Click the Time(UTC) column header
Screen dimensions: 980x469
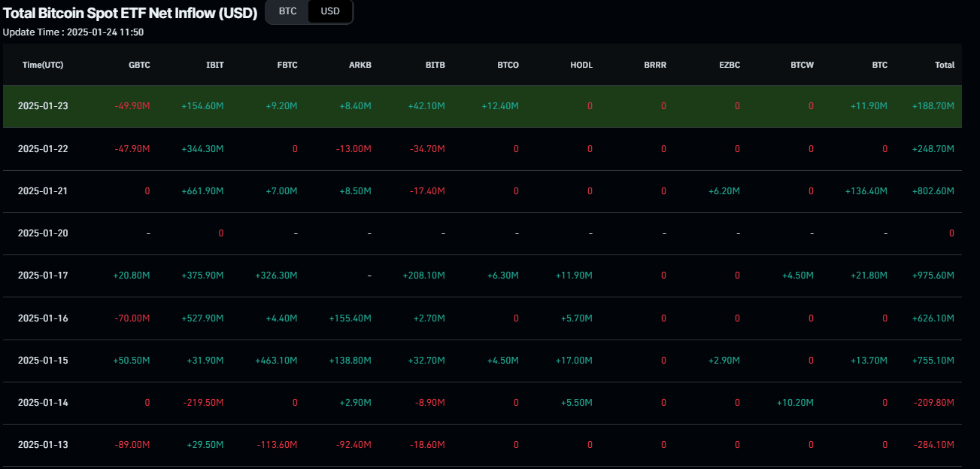[x=43, y=65]
